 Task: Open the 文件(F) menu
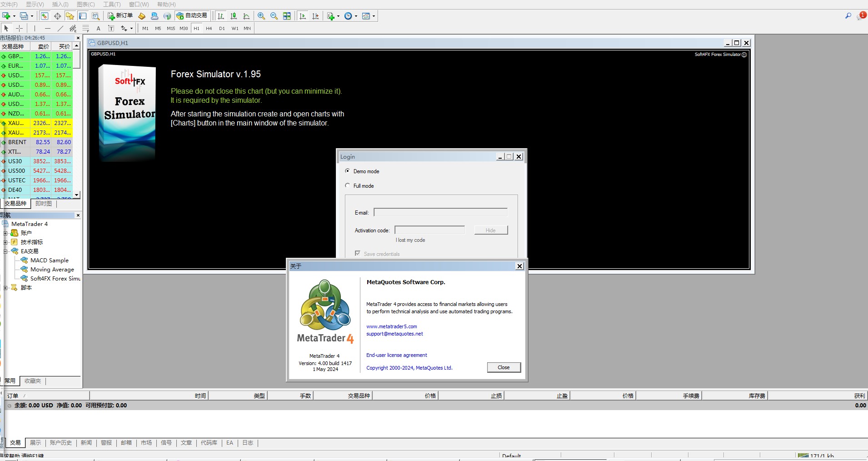[x=9, y=4]
